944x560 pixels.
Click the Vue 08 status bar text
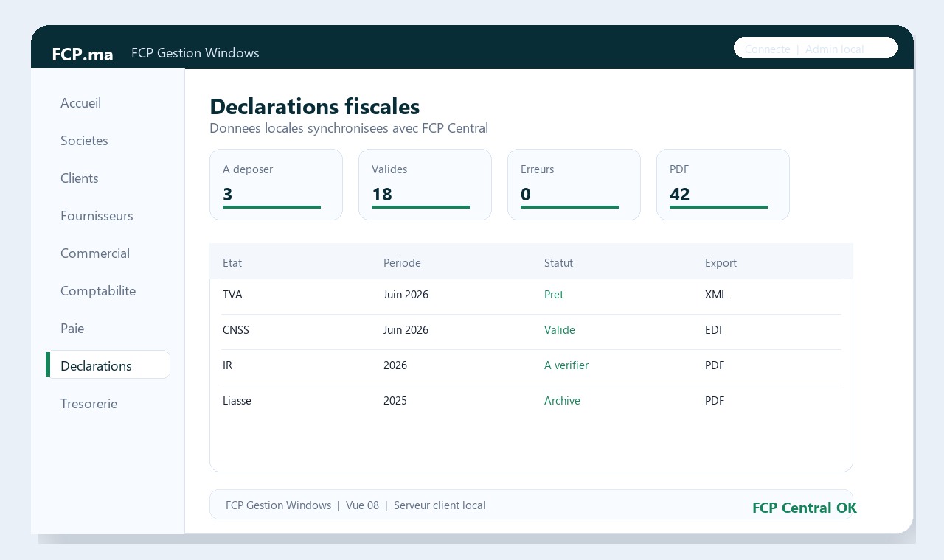[x=362, y=505]
